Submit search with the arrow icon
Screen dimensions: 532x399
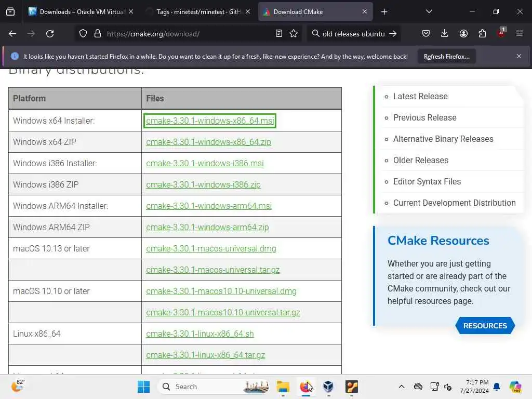tap(393, 34)
